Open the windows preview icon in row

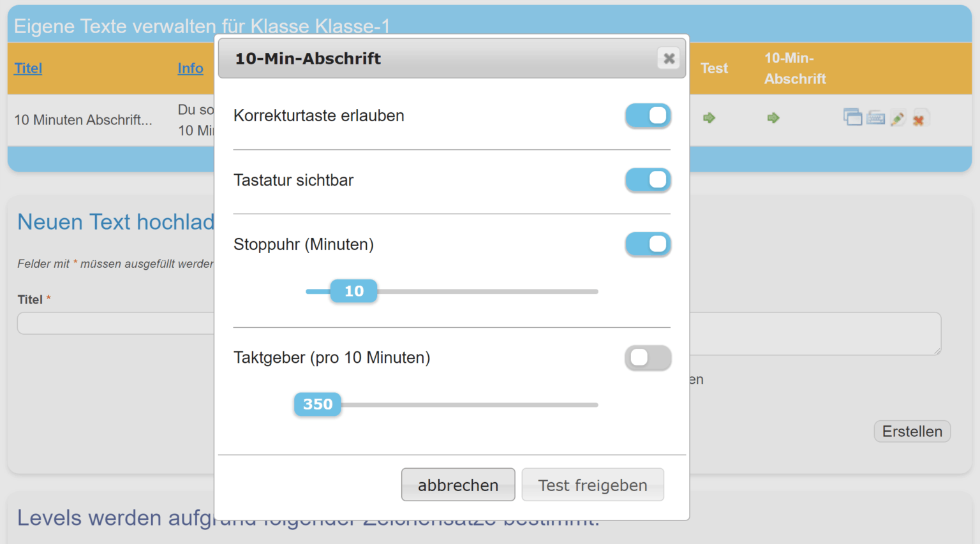click(x=852, y=117)
